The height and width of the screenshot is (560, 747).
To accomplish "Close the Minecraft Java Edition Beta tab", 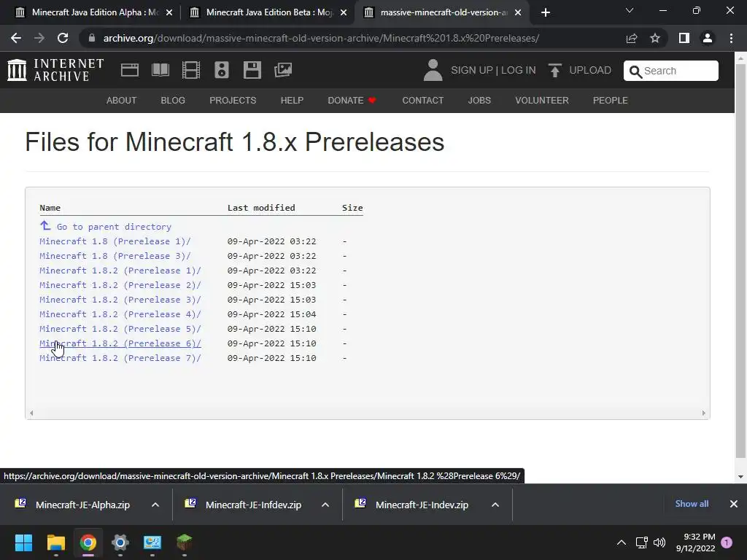I will tap(344, 12).
